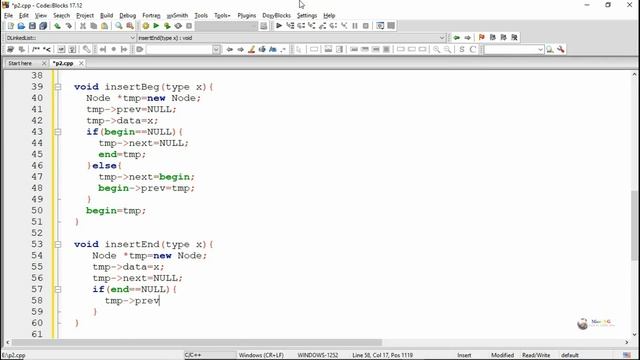
Task: Open the File menu
Action: 9,16
